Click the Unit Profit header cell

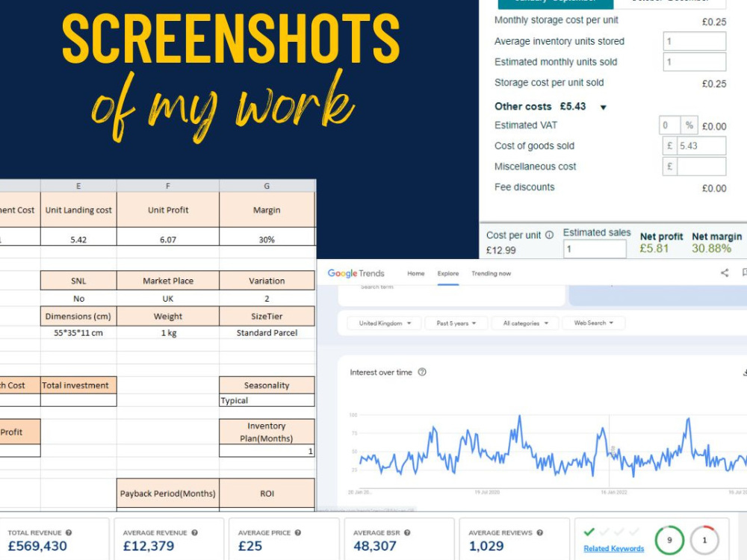[167, 210]
